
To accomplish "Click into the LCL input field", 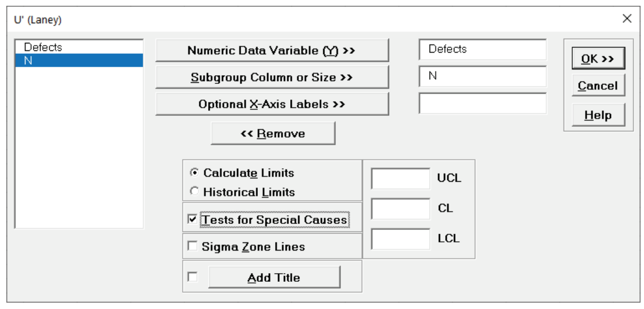I will (x=400, y=239).
